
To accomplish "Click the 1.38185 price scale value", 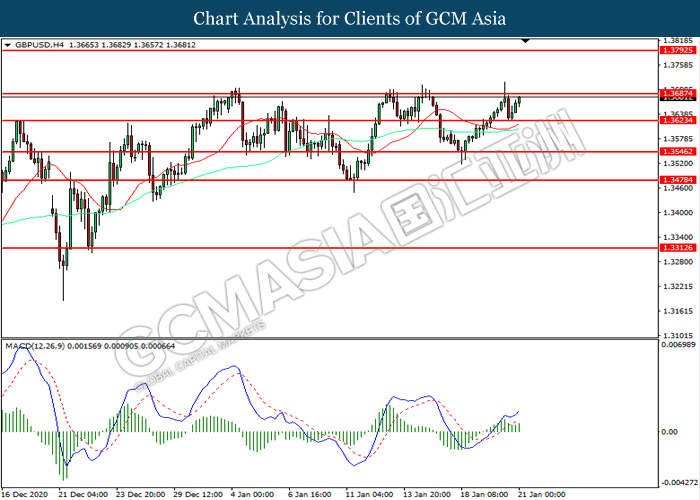I will (x=679, y=41).
